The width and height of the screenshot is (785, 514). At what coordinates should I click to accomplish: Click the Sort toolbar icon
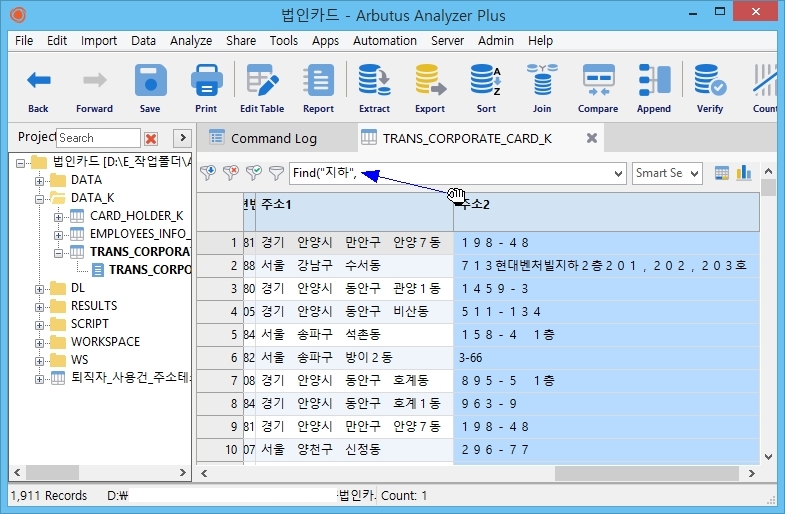pyautogui.click(x=486, y=80)
